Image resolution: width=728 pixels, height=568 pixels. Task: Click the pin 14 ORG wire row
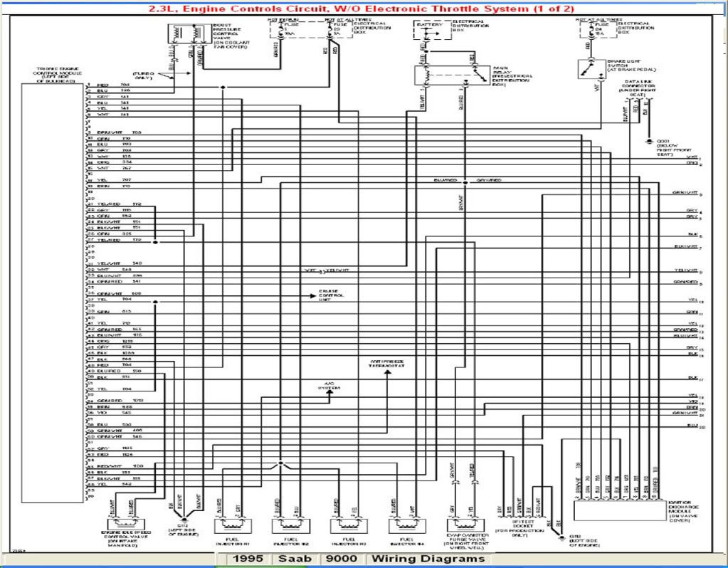[109, 162]
